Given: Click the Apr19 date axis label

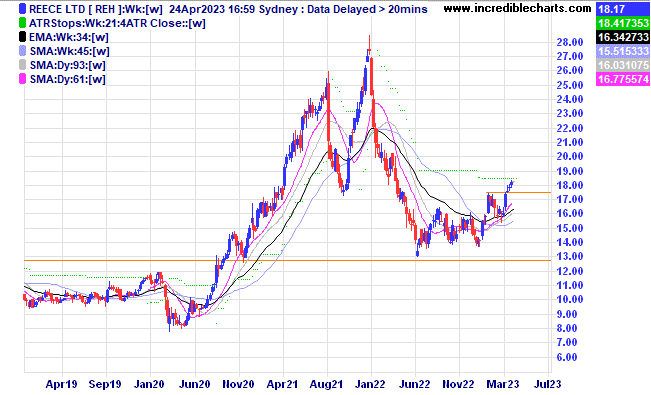Looking at the screenshot, I should click(x=61, y=384).
